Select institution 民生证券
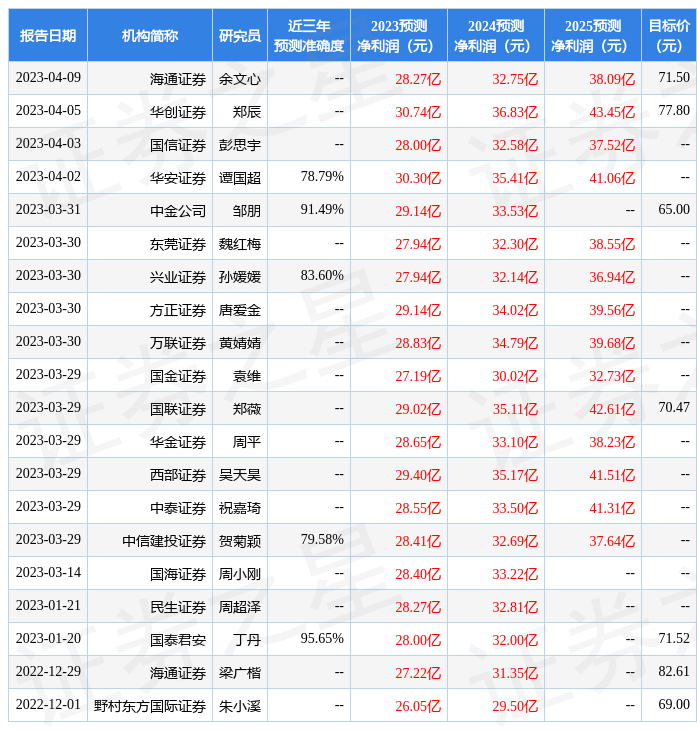The image size is (697, 730). click(x=177, y=608)
